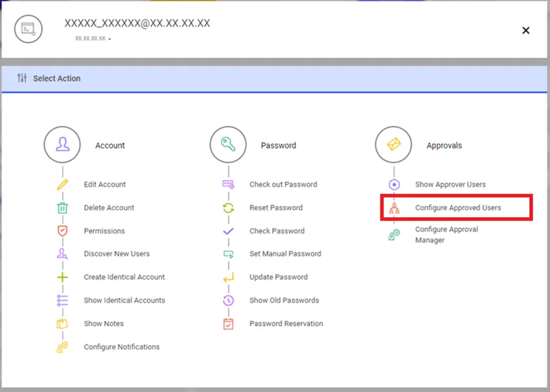This screenshot has width=550, height=392.
Task: Choose Delete Account
Action: click(x=109, y=207)
